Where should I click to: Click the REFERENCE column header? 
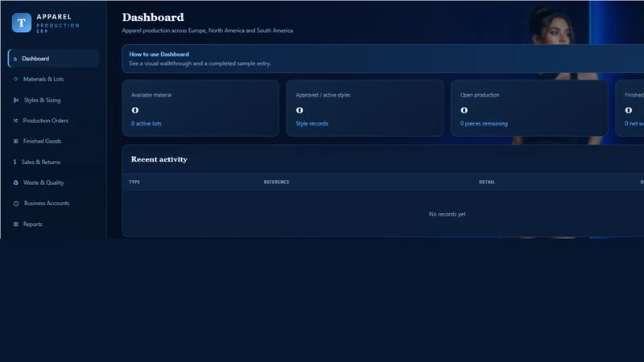tap(276, 183)
